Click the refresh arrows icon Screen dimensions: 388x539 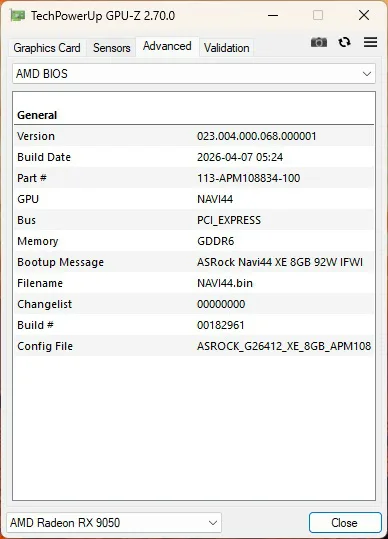tap(344, 42)
